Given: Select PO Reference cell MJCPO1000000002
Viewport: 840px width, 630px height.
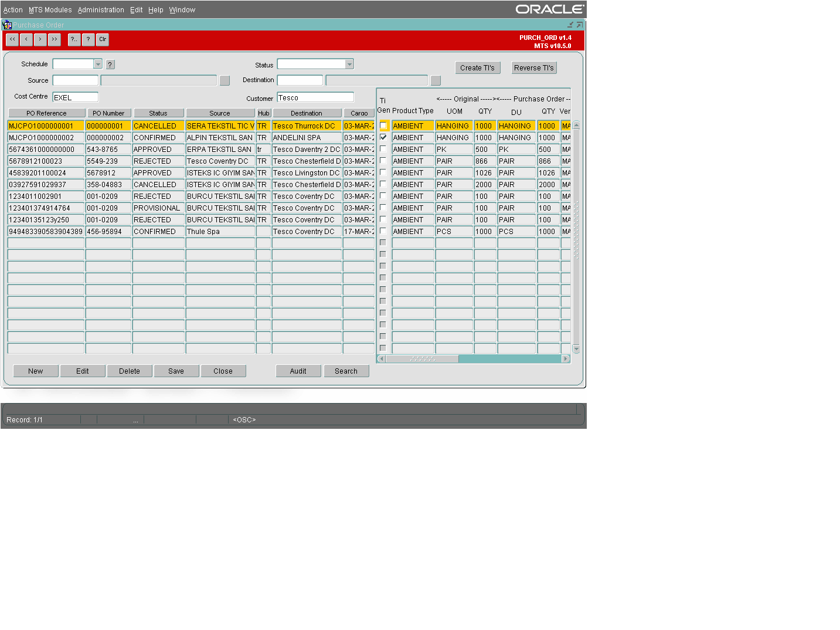Looking at the screenshot, I should click(46, 137).
